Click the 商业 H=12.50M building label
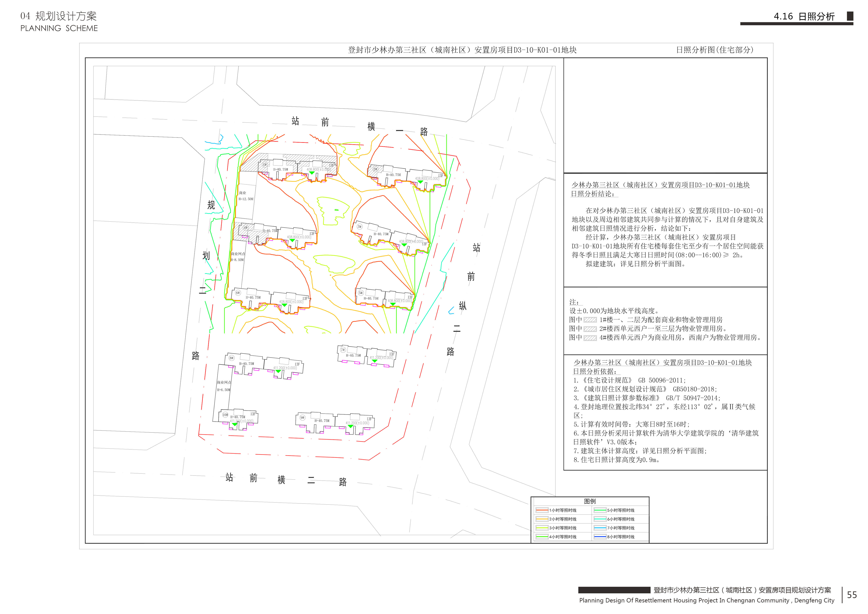The height and width of the screenshot is (614, 868). (x=245, y=196)
